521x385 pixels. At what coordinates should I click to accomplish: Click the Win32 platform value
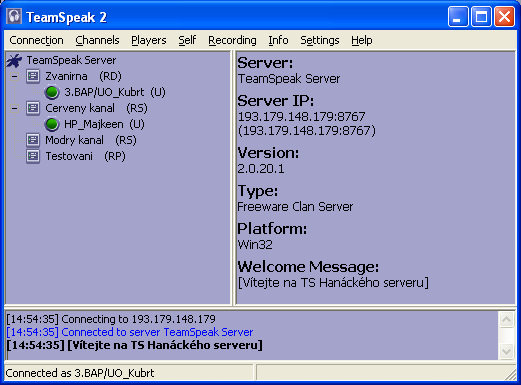255,245
